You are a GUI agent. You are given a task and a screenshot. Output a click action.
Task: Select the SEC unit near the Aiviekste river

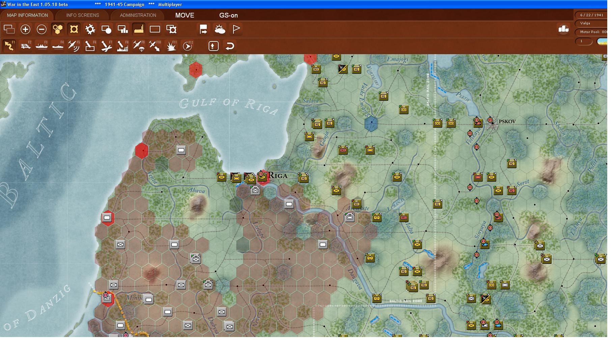[357, 204]
